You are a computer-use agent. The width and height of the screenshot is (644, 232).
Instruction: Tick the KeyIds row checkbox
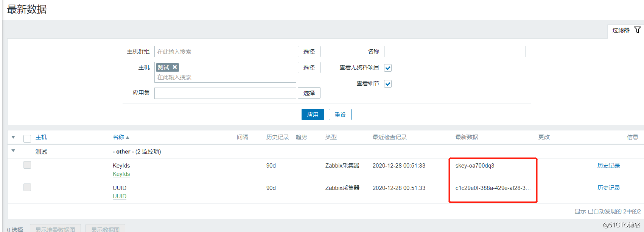[x=27, y=165]
